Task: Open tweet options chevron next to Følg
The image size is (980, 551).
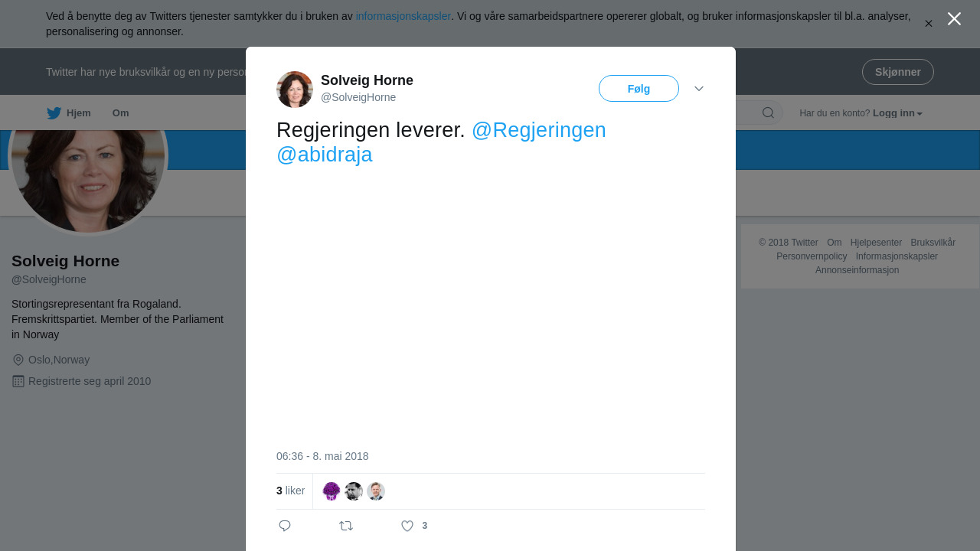Action: [x=699, y=89]
